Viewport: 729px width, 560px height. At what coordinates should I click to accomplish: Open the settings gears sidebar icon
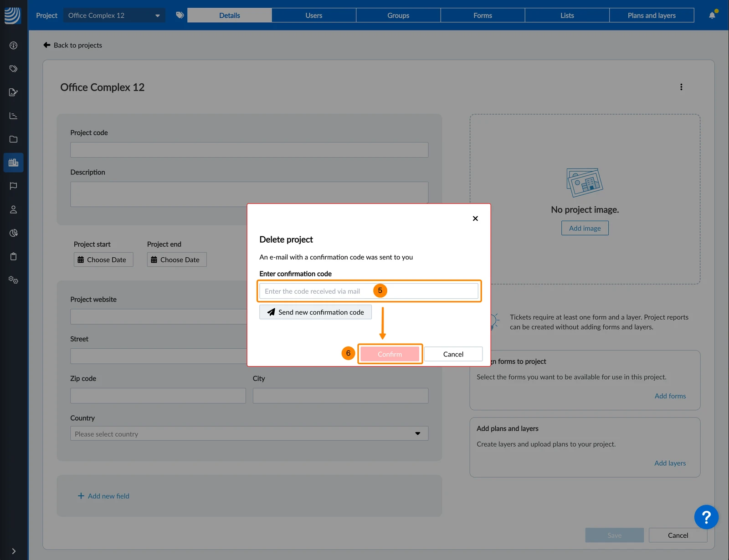(13, 280)
